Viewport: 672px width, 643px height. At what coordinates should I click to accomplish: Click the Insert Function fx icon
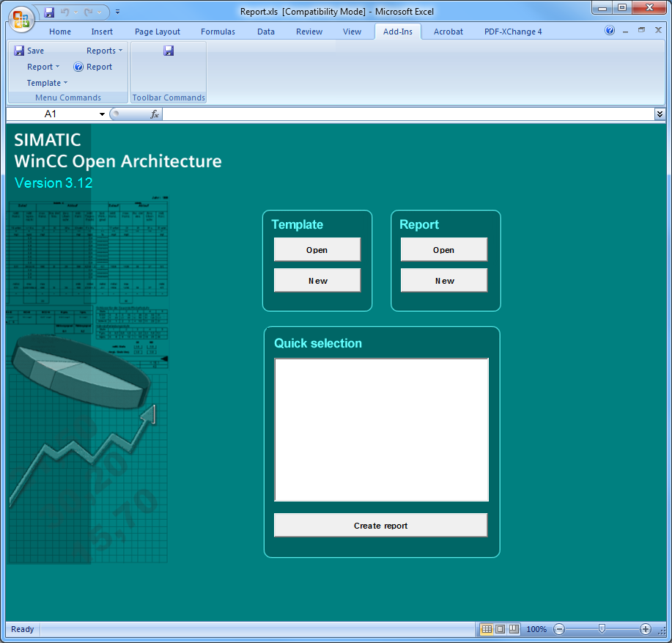[155, 114]
